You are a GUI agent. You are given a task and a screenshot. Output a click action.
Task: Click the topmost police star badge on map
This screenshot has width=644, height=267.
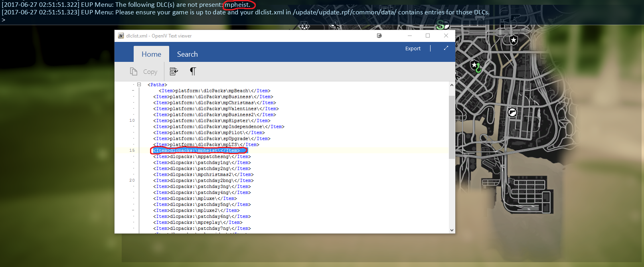(514, 40)
